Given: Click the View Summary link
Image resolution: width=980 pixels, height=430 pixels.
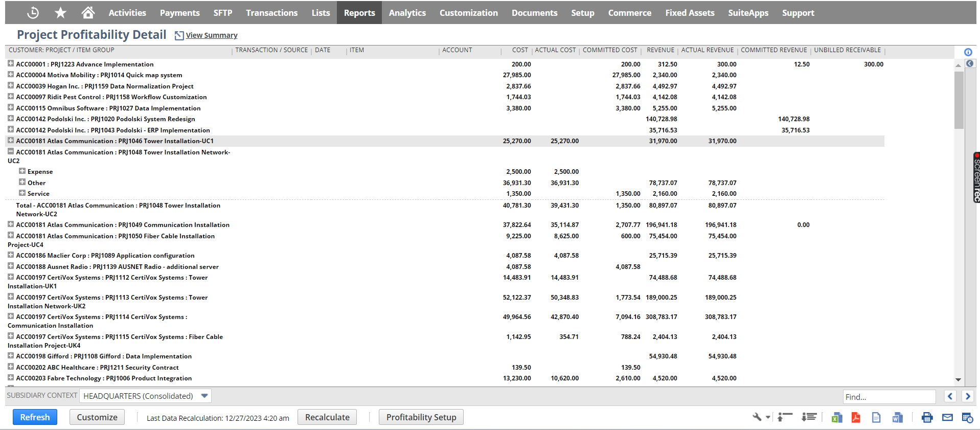Looking at the screenshot, I should click(212, 35).
